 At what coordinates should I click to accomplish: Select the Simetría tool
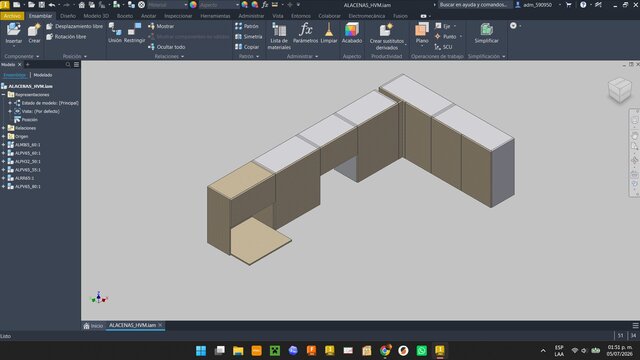coord(249,37)
